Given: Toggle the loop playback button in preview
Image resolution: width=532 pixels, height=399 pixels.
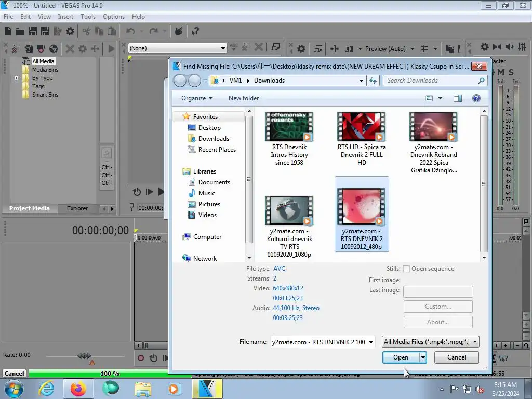Looking at the screenshot, I should [x=137, y=192].
